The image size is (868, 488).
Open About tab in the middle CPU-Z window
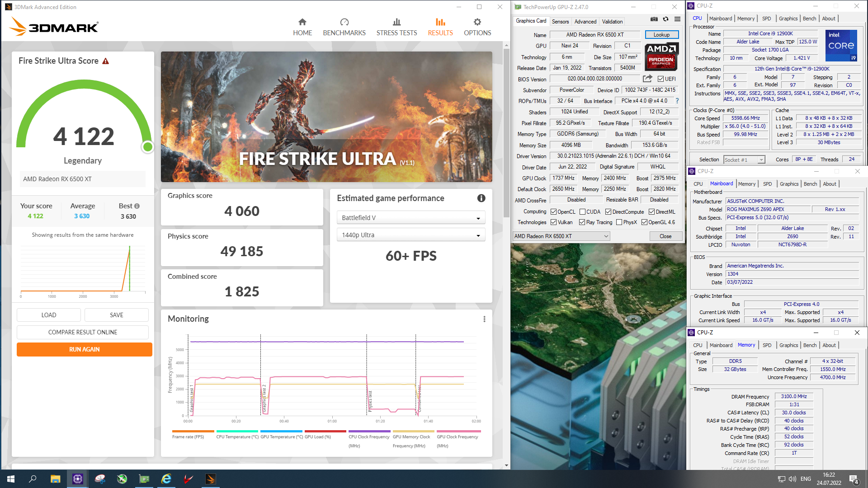coord(830,184)
